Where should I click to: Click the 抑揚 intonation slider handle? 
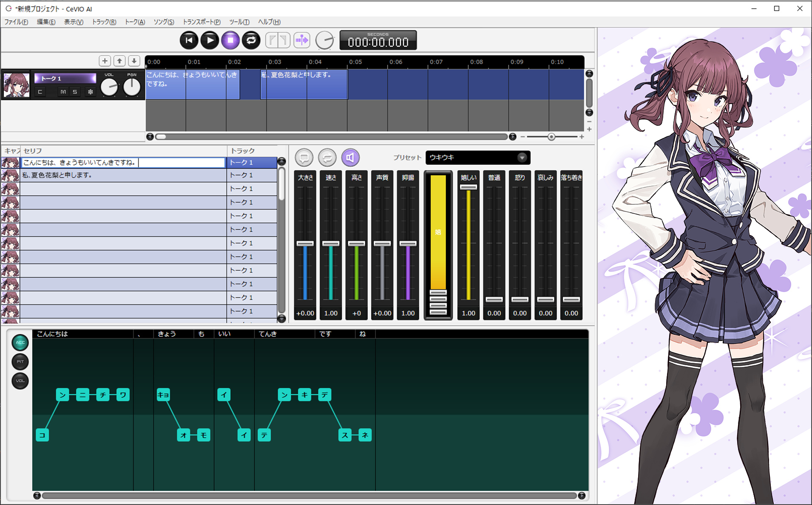[408, 243]
